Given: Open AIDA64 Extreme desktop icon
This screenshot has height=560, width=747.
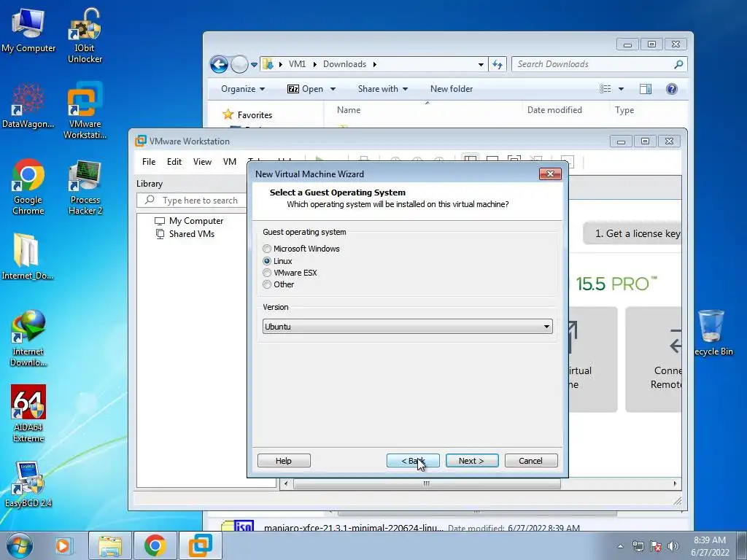Looking at the screenshot, I should coord(28,414).
